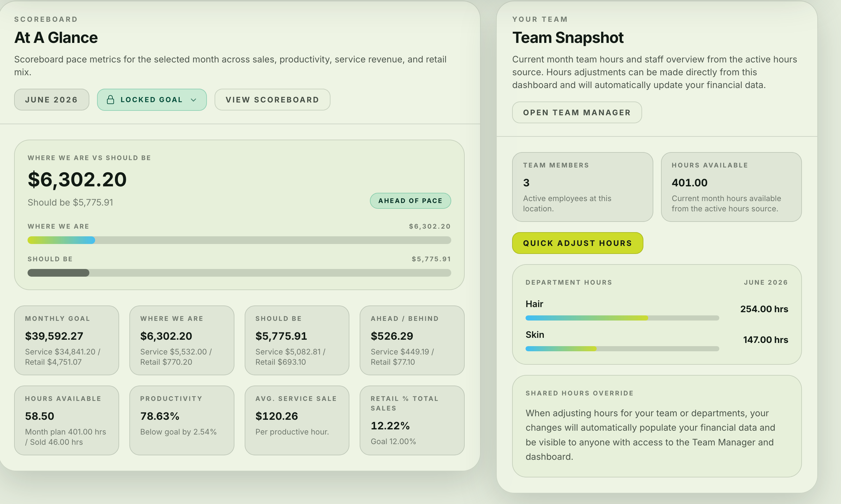Click the $5,775.91 value right of Should Be
The height and width of the screenshot is (504, 841).
click(431, 259)
